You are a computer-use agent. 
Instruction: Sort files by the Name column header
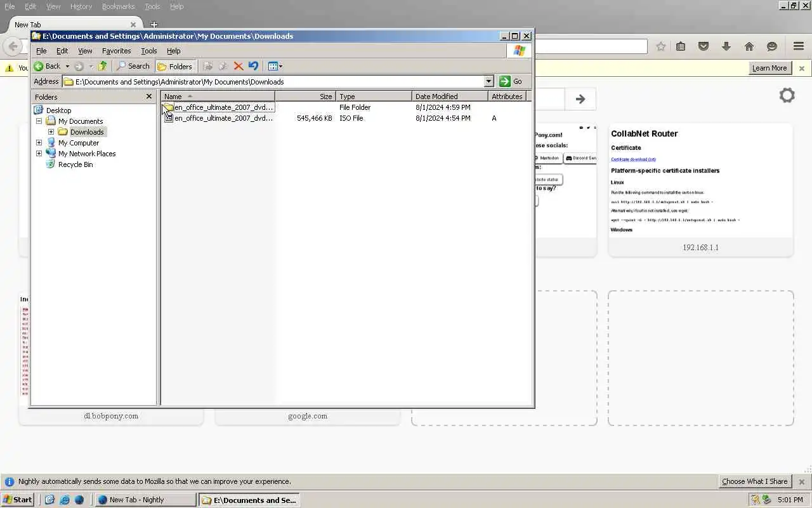[218, 97]
